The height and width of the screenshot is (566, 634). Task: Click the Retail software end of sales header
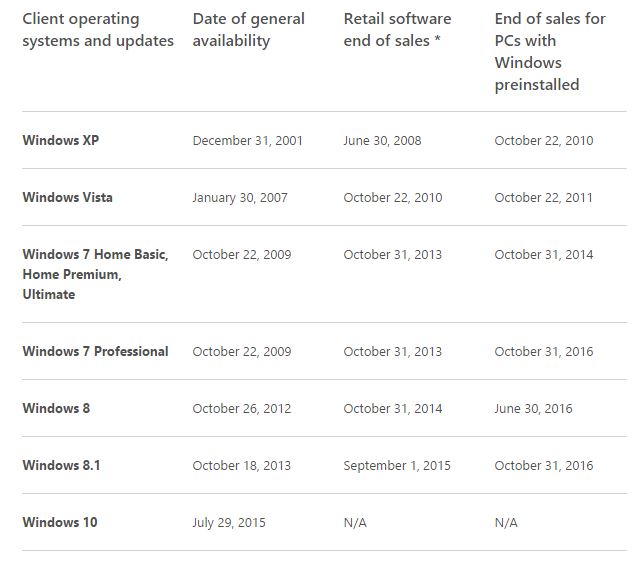click(x=397, y=30)
